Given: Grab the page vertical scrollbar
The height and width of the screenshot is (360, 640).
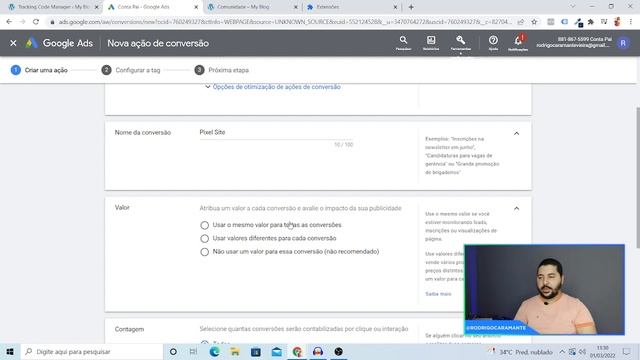Looking at the screenshot, I should pyautogui.click(x=638, y=177).
